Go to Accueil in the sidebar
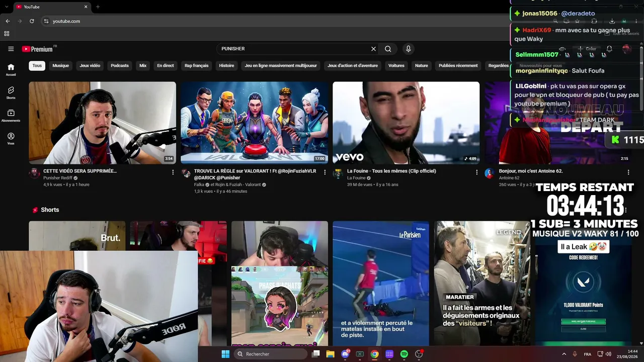The image size is (644, 362). click(11, 69)
